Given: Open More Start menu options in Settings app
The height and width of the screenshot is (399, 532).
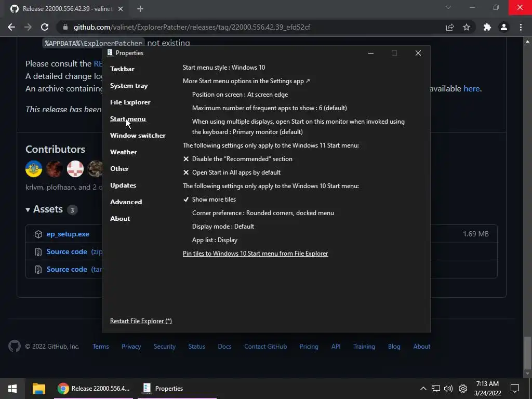Looking at the screenshot, I should [246, 81].
